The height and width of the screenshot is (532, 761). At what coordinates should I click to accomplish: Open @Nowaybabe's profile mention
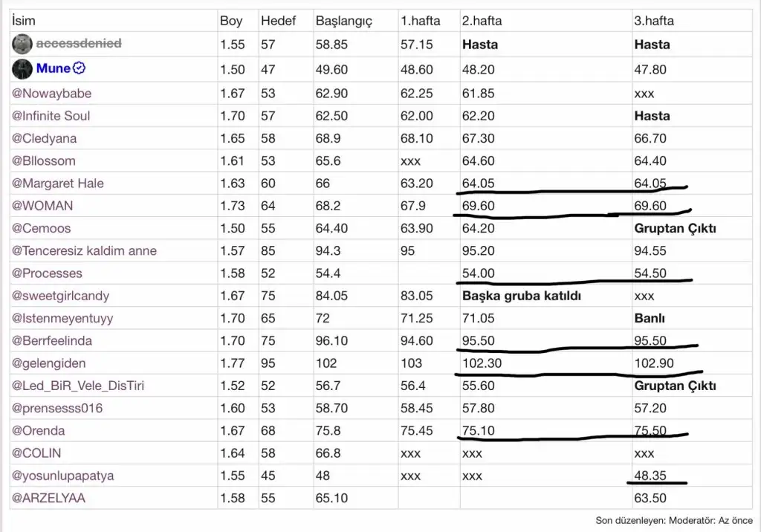(52, 94)
